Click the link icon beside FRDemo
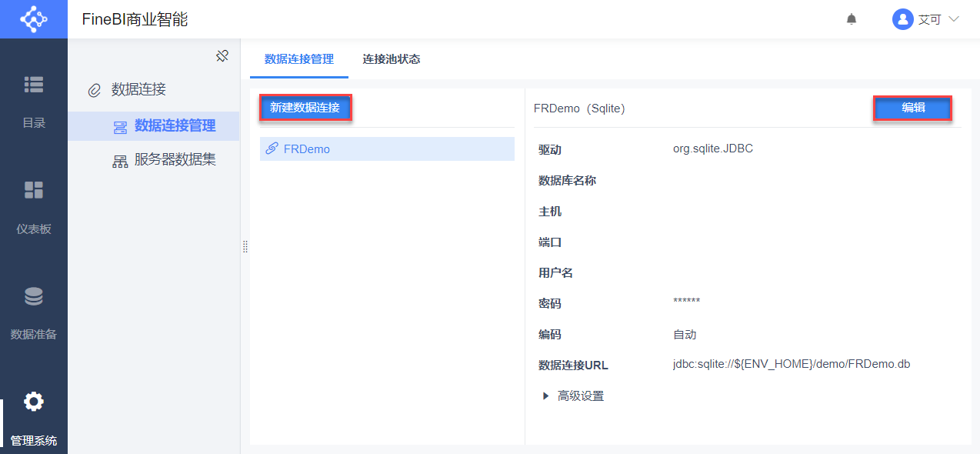The width and height of the screenshot is (980, 454). [272, 149]
